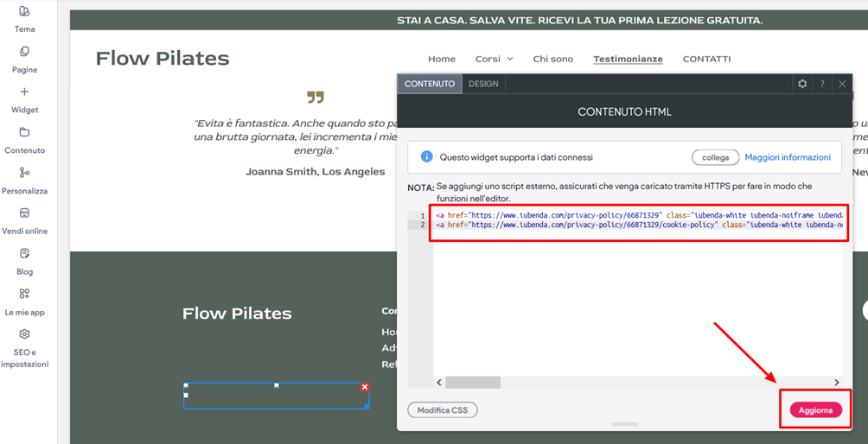
Task: Click the panel settings gear icon
Action: pos(802,84)
